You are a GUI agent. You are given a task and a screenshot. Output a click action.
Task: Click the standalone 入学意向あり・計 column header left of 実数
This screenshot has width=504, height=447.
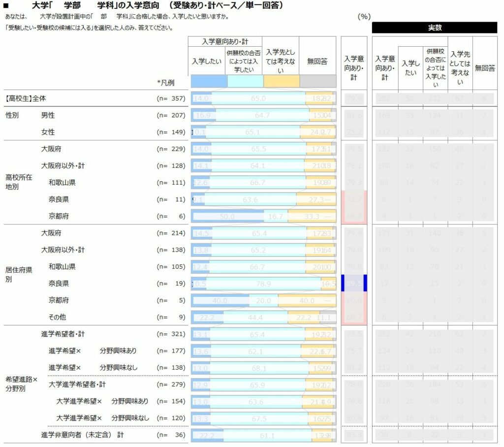(x=354, y=68)
